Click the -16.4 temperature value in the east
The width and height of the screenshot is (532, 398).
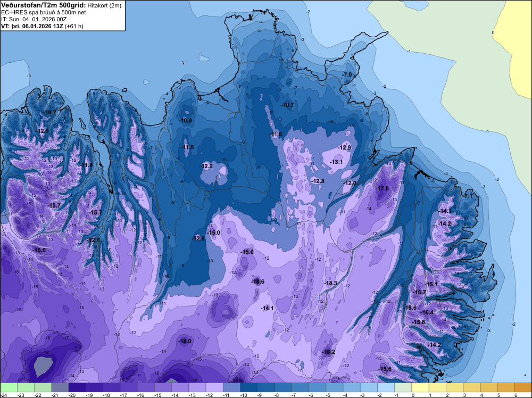point(427,312)
